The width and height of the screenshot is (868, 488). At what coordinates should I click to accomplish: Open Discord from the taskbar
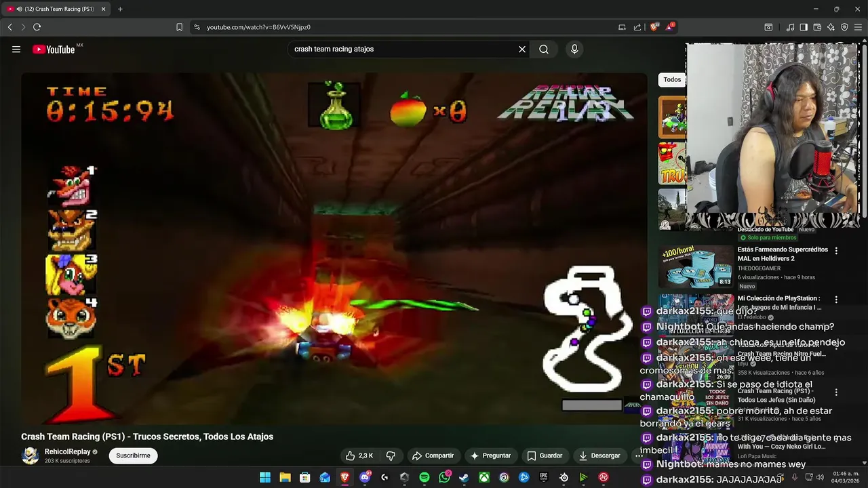tap(365, 477)
